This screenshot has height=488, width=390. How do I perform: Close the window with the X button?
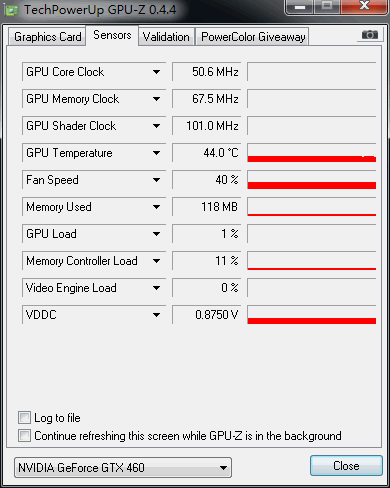point(364,7)
